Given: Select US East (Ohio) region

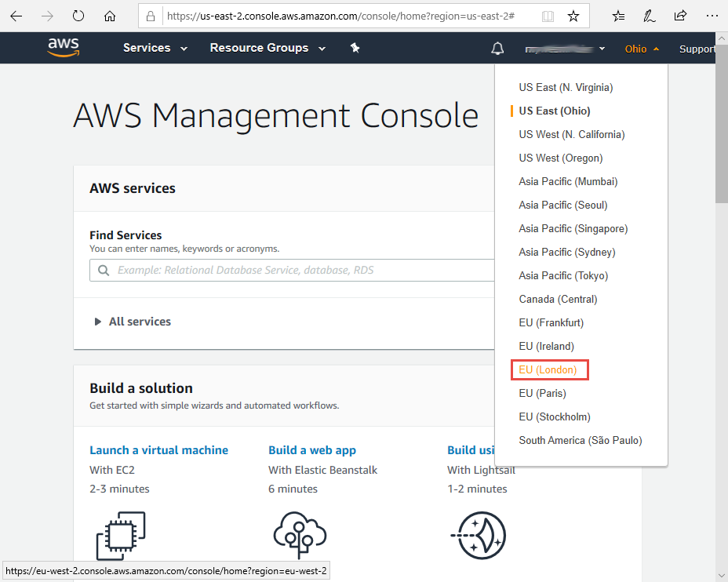Looking at the screenshot, I should 555,111.
